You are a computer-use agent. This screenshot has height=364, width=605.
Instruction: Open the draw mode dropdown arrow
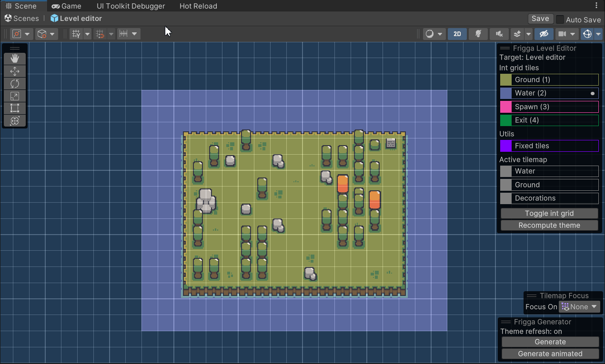coord(440,34)
